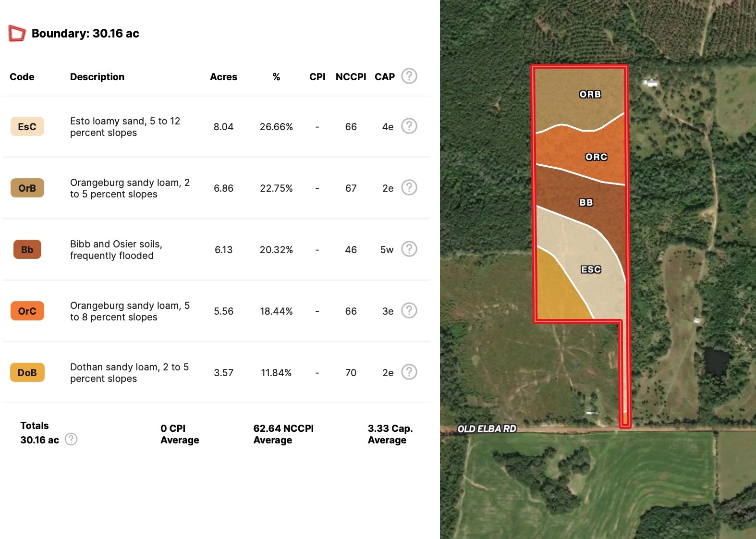The width and height of the screenshot is (756, 539).
Task: Click the 22.75% value
Action: coord(276,188)
